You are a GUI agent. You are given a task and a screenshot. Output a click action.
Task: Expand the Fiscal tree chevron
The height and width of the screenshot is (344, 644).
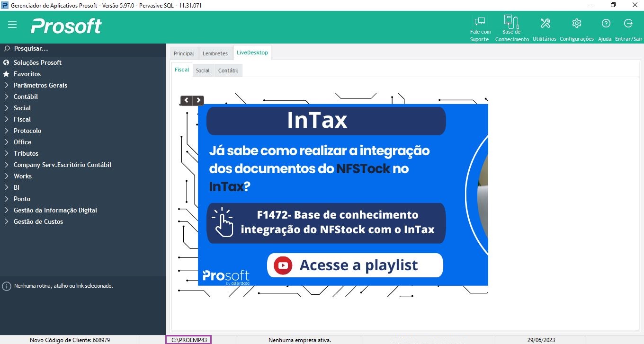pos(7,119)
